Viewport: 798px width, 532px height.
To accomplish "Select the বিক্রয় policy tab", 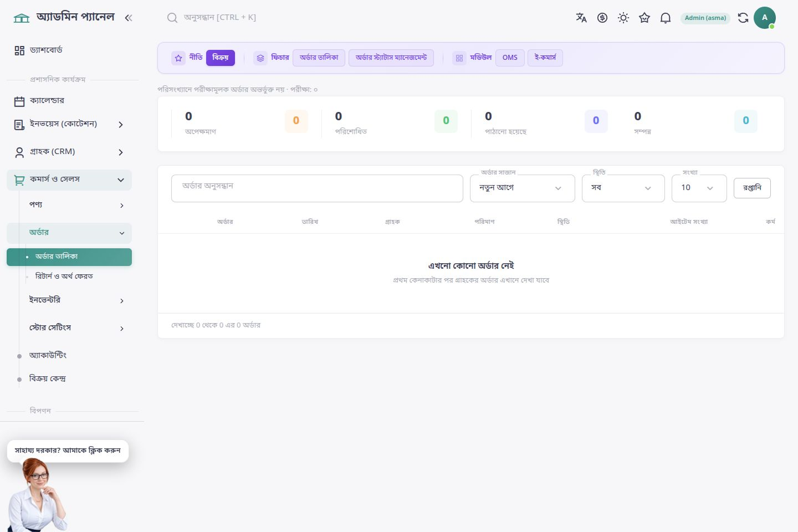I will pos(221,58).
